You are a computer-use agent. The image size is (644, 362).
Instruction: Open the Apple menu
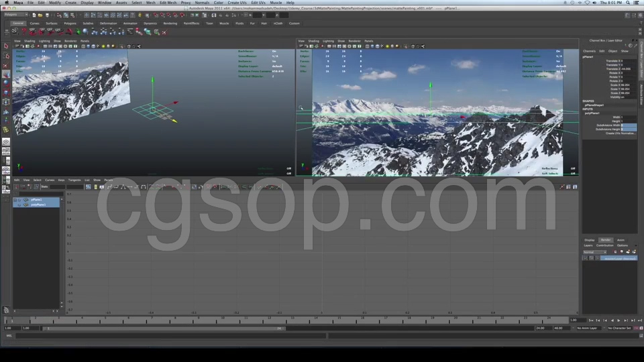click(x=7, y=3)
